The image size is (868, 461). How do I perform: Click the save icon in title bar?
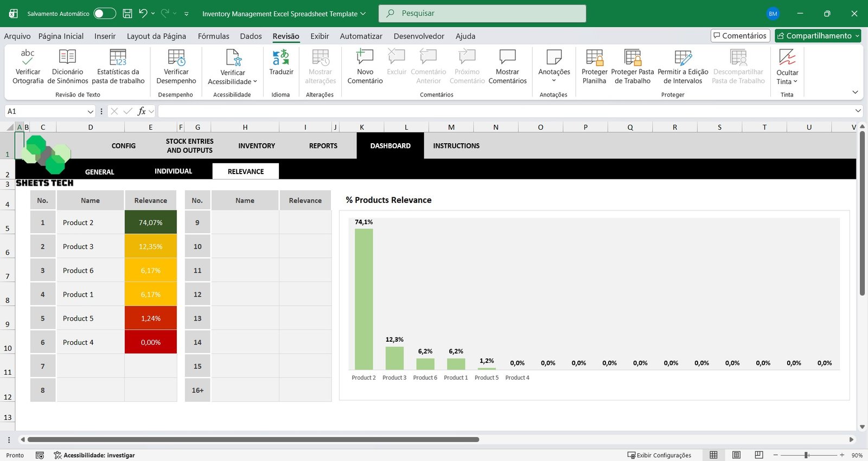127,14
